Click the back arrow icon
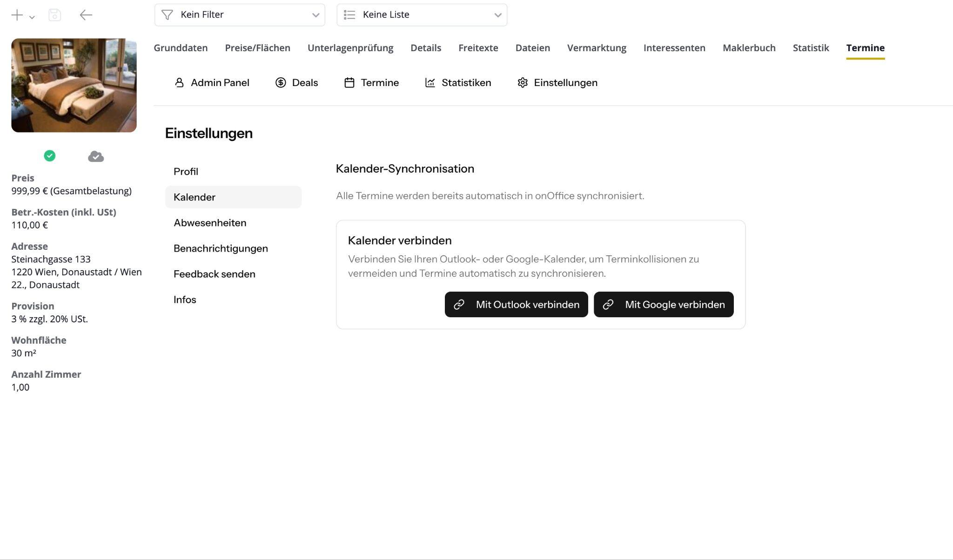953x560 pixels. [86, 15]
